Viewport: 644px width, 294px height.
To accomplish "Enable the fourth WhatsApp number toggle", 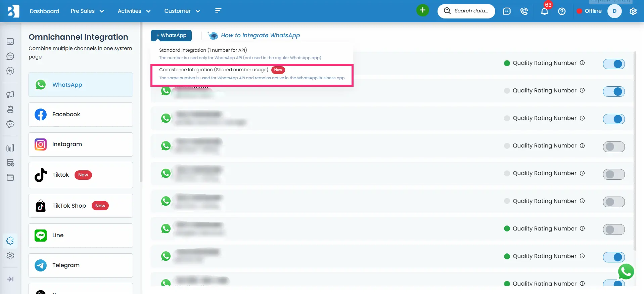I will pyautogui.click(x=613, y=147).
